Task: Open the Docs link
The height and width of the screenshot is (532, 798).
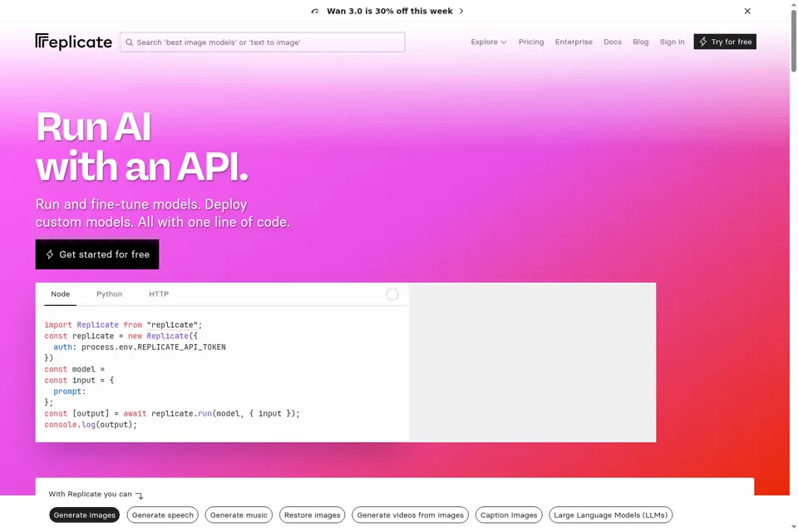Action: (x=613, y=42)
